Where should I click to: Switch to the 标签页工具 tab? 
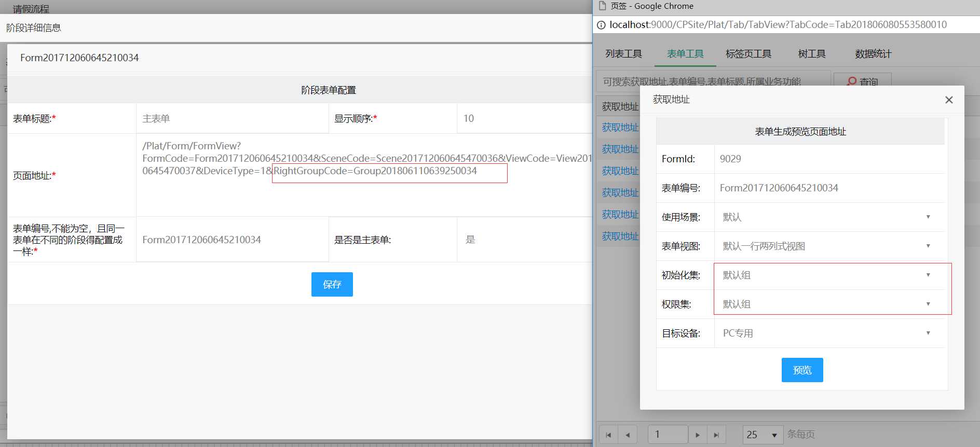[x=748, y=54]
